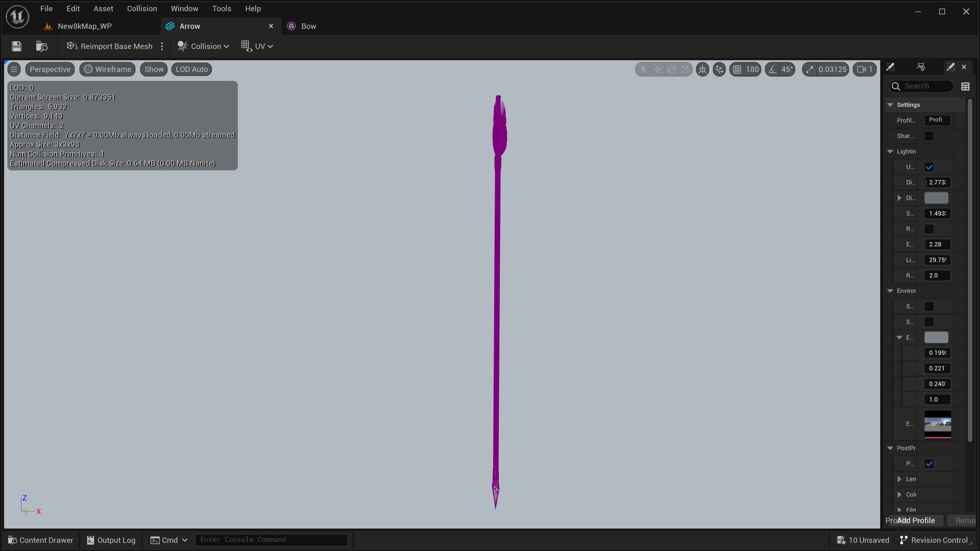Open the viewport hamburger options menu

coord(14,69)
